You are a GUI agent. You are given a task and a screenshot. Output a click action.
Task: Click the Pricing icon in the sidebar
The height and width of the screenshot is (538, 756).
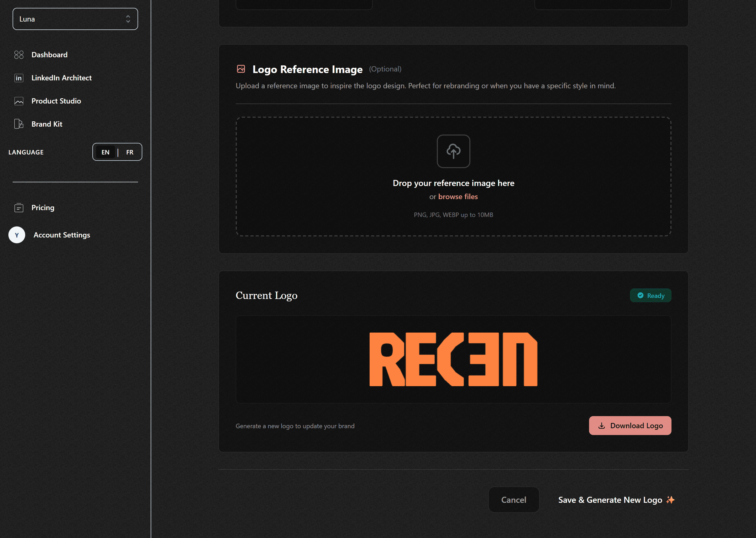19,208
